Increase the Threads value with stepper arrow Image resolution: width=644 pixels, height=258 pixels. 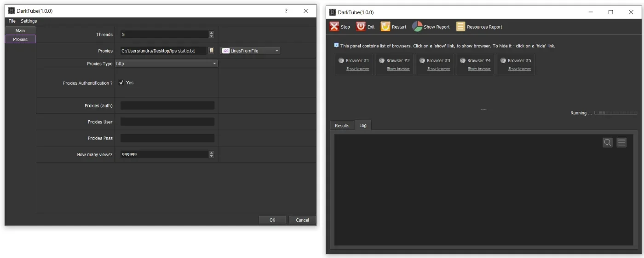click(x=211, y=33)
